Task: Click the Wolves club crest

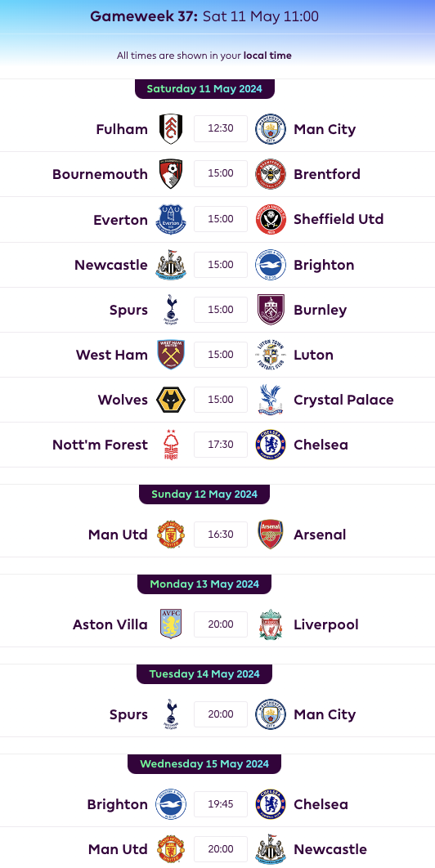Action: [x=171, y=400]
